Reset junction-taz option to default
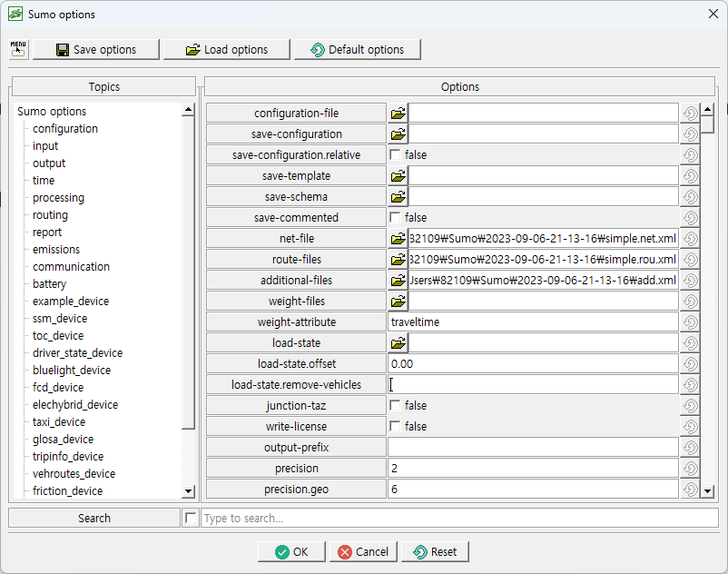Image resolution: width=728 pixels, height=574 pixels. click(x=691, y=405)
